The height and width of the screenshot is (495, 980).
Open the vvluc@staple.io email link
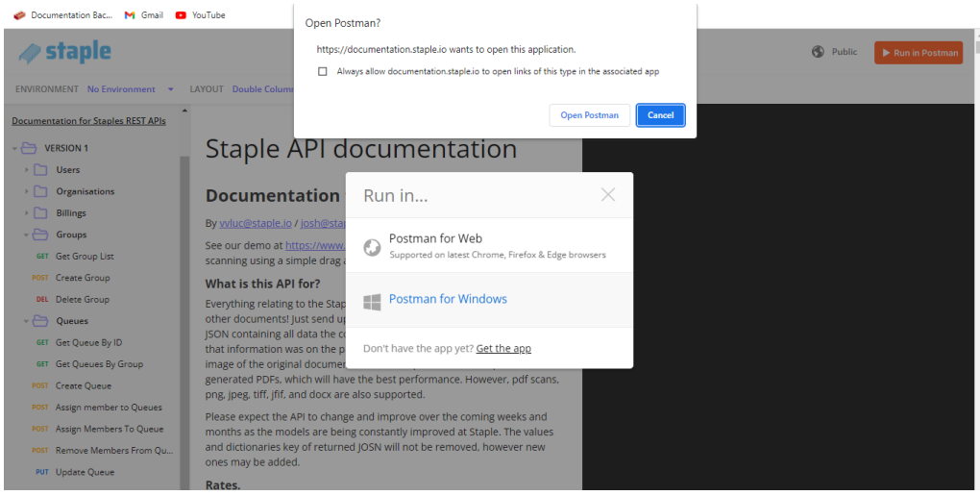256,223
